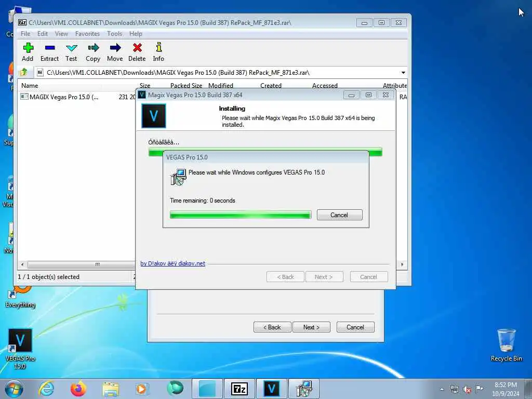532x399 pixels.
Task: Click the 7-Zip archive path field
Action: point(217,73)
